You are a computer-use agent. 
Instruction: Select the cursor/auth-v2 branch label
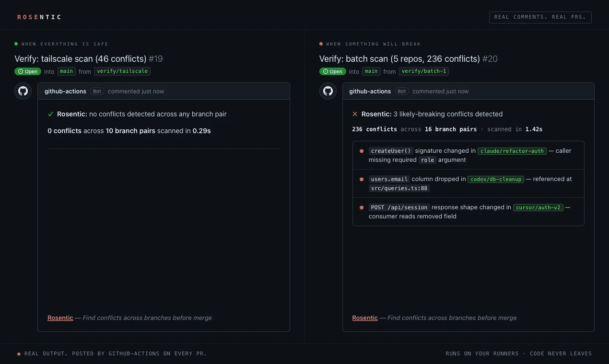click(x=538, y=207)
